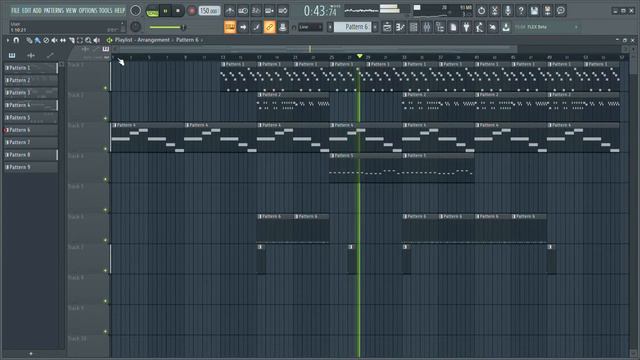The width and height of the screenshot is (640, 360).
Task: Select the playlist draw pencil tool
Action: click(x=29, y=40)
